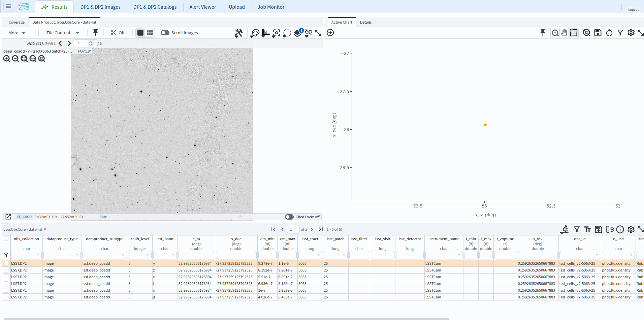Viewport: 644px width, 320px height.
Task: Go to the next HDU
Action: [x=69, y=43]
